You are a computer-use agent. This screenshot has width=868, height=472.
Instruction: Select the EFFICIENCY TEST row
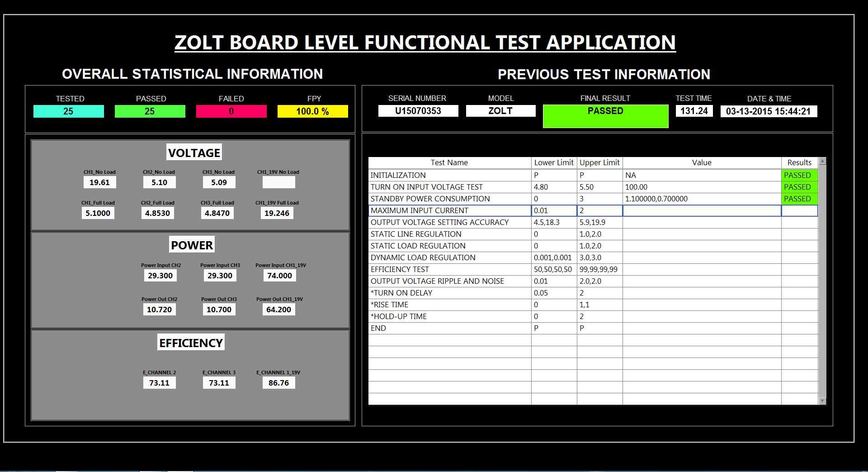pyautogui.click(x=593, y=269)
